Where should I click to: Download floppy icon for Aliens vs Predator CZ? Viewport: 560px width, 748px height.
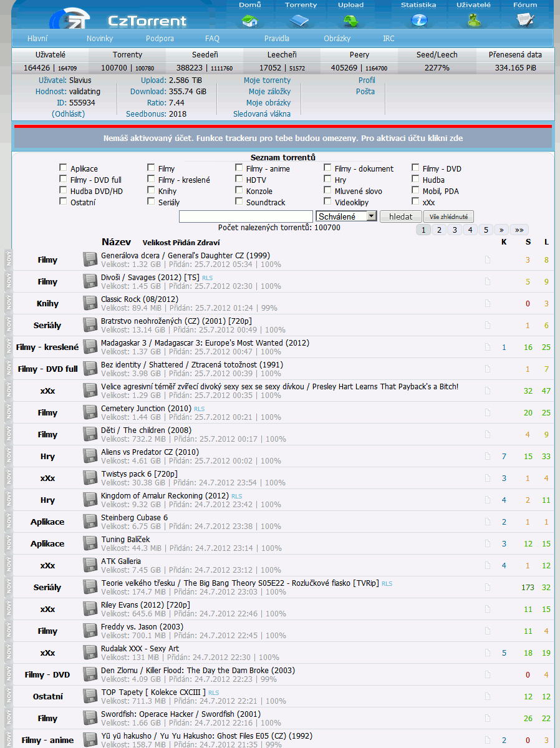[90, 456]
